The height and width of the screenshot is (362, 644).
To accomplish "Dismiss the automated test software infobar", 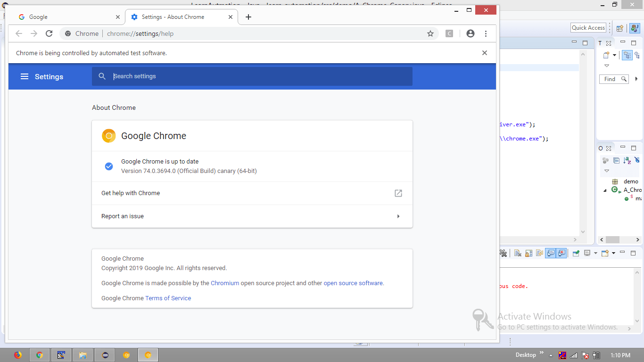I will (x=485, y=53).
